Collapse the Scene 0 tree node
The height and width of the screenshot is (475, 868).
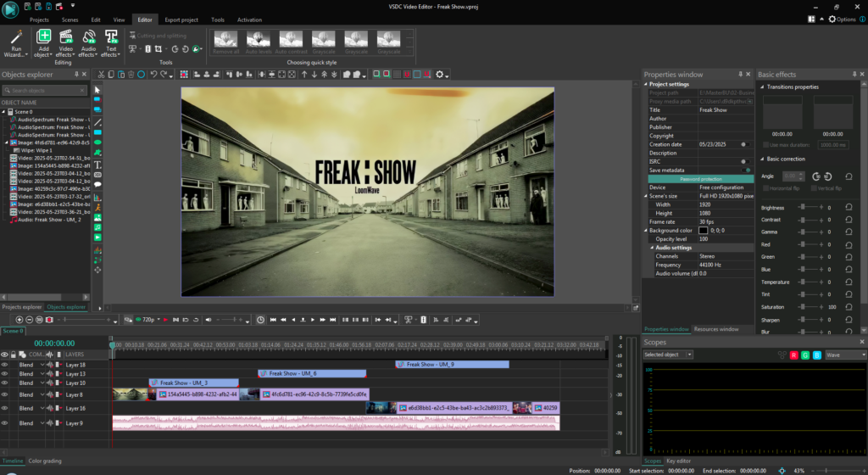pyautogui.click(x=3, y=112)
